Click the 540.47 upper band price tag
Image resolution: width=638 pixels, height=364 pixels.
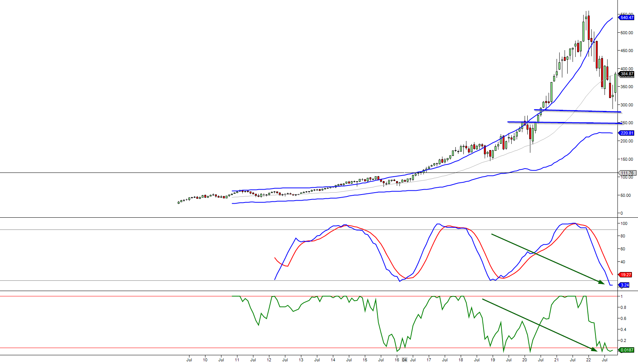coord(627,17)
